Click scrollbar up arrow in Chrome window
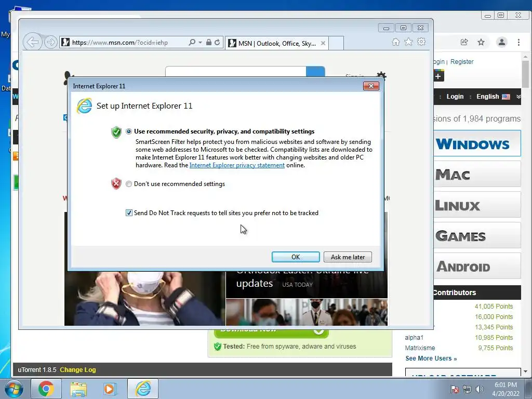Viewport: 532px width, 399px height. pyautogui.click(x=525, y=57)
